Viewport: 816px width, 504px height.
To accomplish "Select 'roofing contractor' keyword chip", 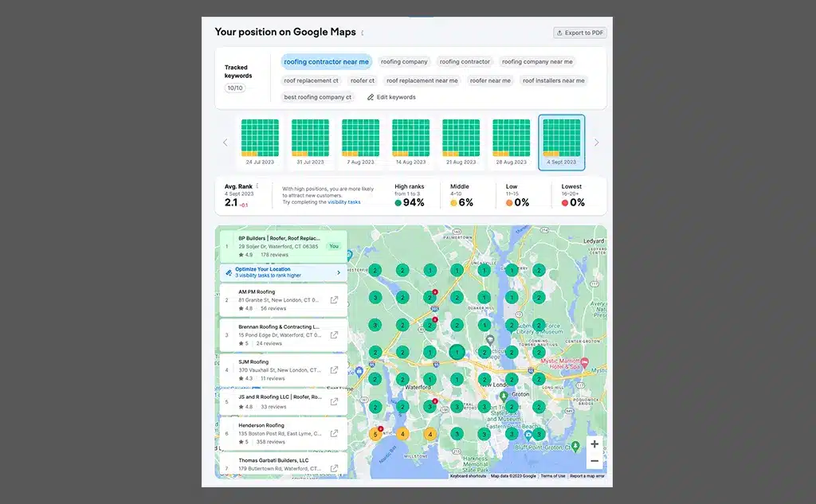I will (465, 62).
